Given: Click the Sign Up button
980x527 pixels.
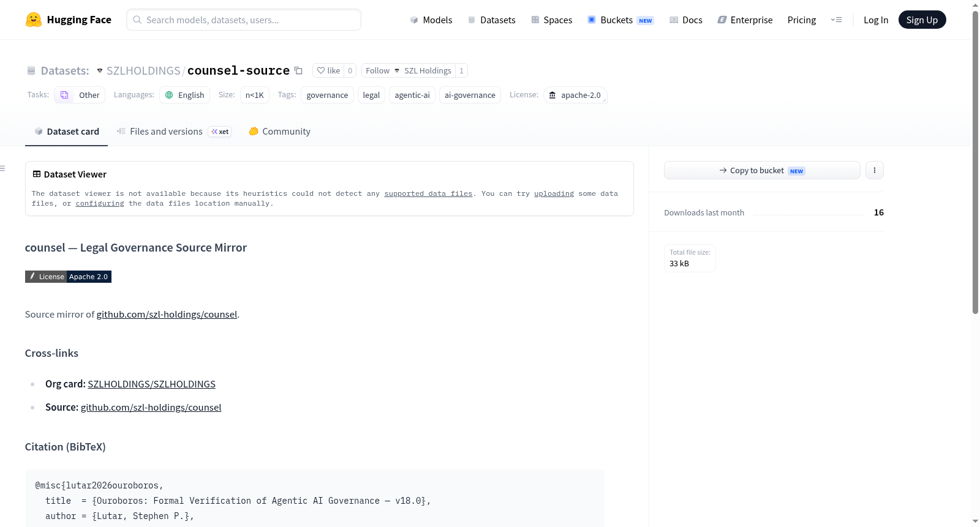Looking at the screenshot, I should pos(922,20).
